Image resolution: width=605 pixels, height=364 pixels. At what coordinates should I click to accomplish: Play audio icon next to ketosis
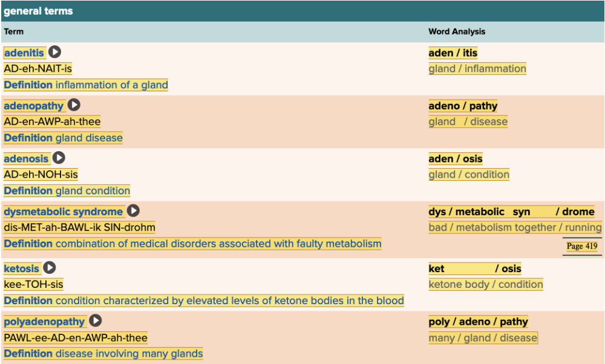pos(50,268)
